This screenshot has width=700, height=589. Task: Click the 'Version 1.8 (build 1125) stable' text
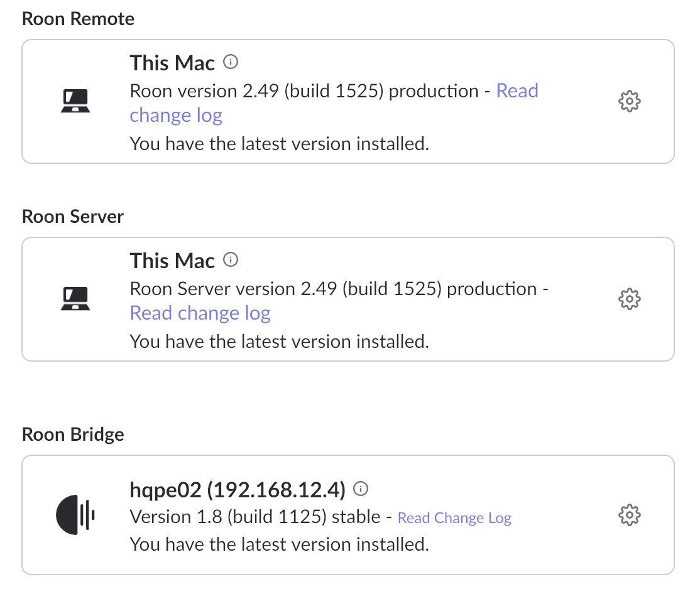point(254,517)
